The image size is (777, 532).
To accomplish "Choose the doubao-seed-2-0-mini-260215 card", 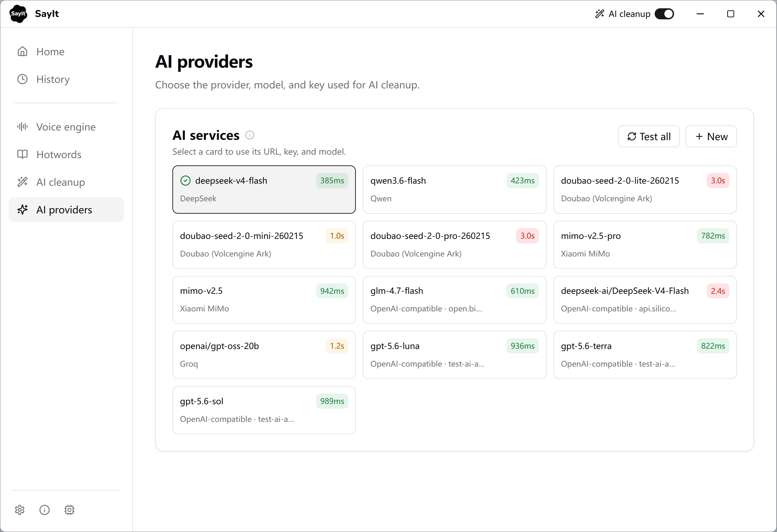I will point(264,245).
